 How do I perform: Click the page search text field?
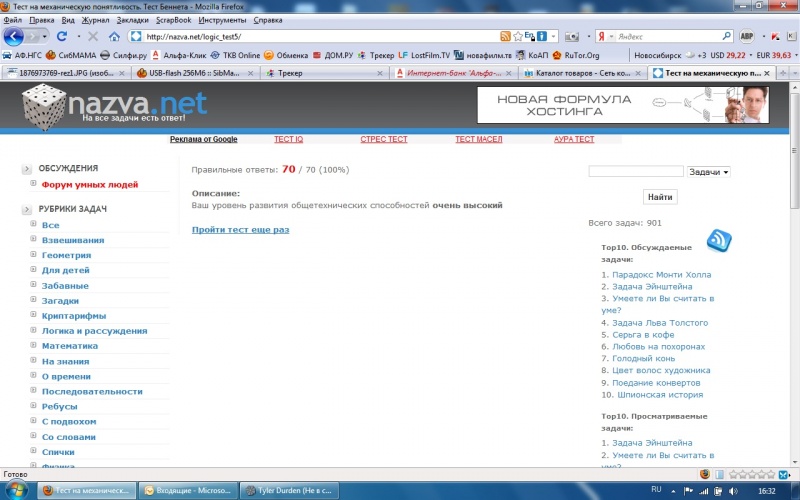[x=636, y=172]
